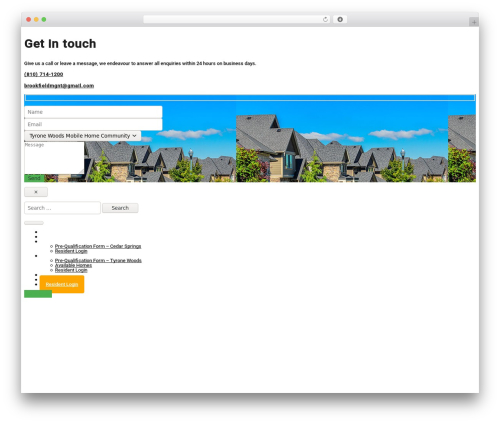This screenshot has height=423, width=500.
Task: Open Pre-Qualification Form – Tyrone Woods link
Action: [98, 260]
